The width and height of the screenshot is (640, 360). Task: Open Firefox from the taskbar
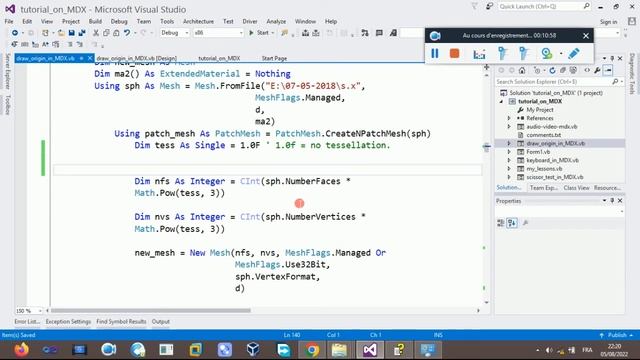pyautogui.click(x=21, y=350)
